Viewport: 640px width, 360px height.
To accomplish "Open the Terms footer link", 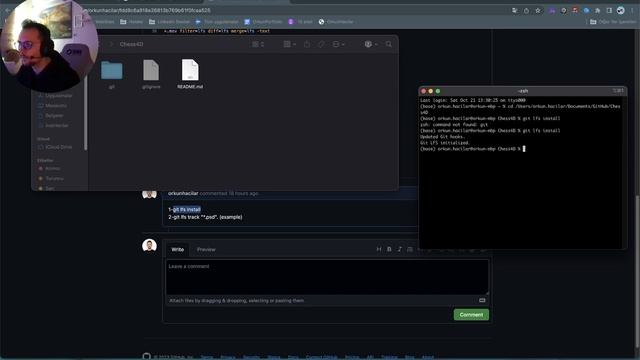I will tap(207, 357).
